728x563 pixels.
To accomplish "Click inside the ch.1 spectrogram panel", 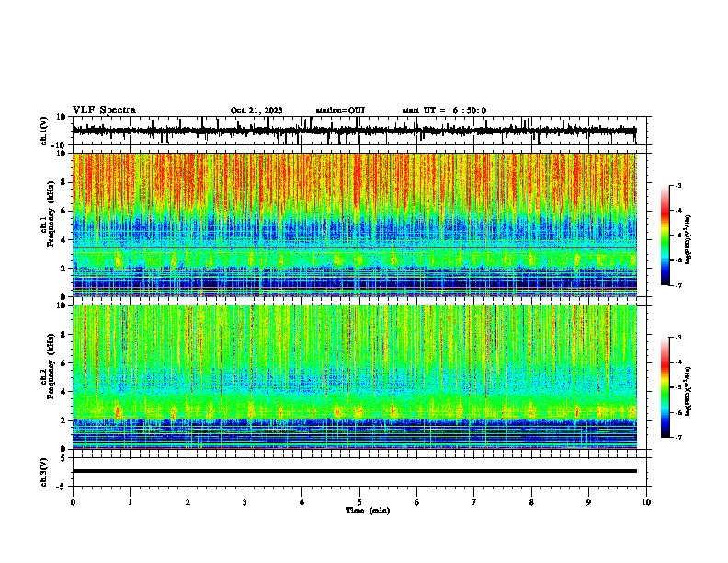I will coord(354,224).
